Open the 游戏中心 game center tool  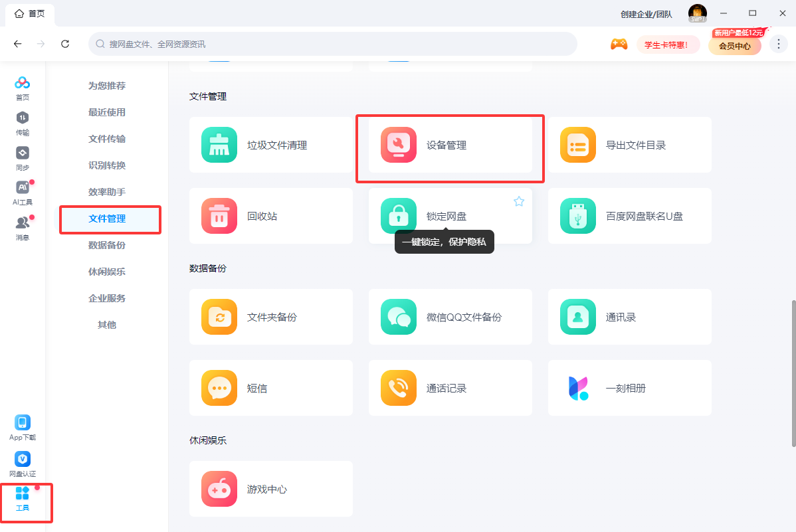pos(270,489)
